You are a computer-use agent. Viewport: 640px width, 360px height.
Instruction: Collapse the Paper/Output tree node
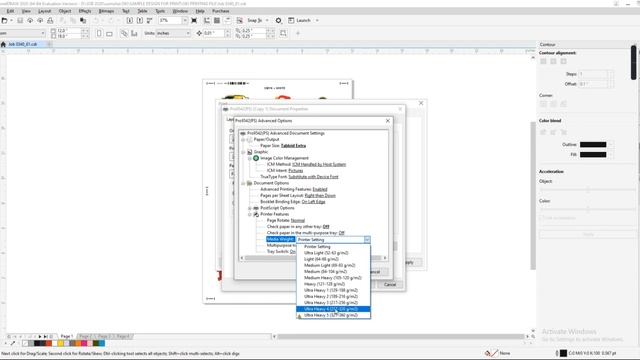point(243,140)
